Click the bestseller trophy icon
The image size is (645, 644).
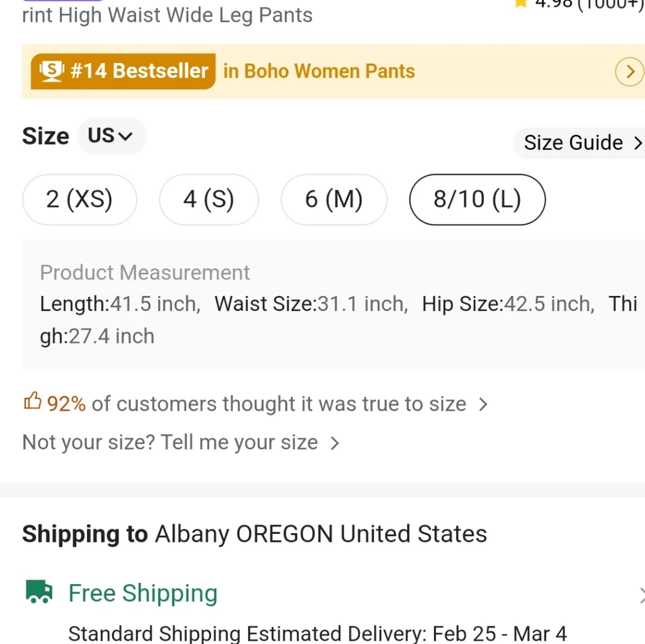pyautogui.click(x=52, y=71)
